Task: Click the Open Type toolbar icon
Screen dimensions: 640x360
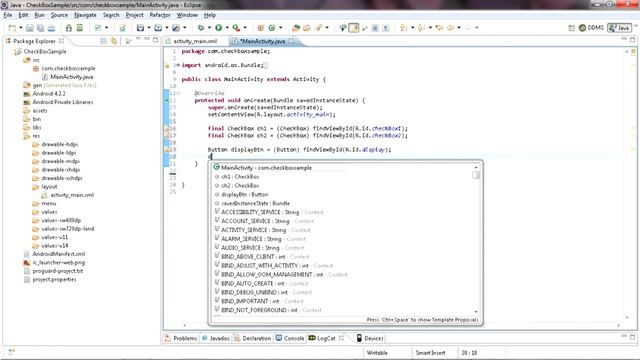Action: [x=296, y=28]
